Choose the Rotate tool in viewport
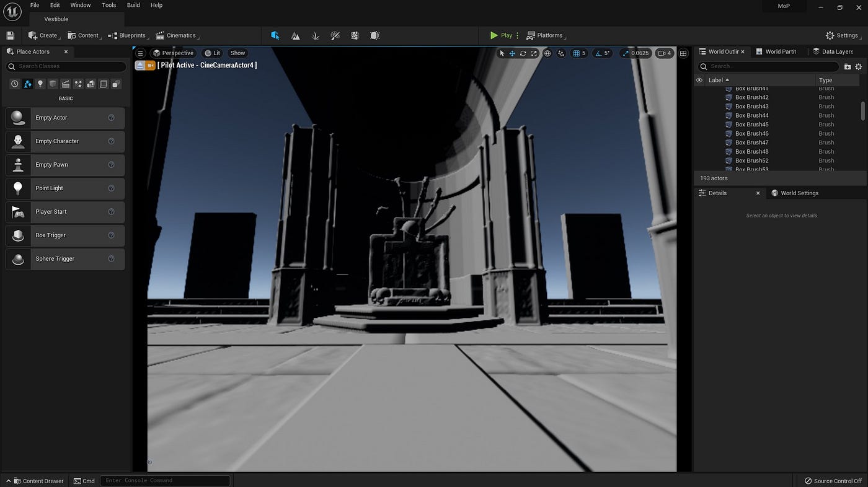 (523, 53)
